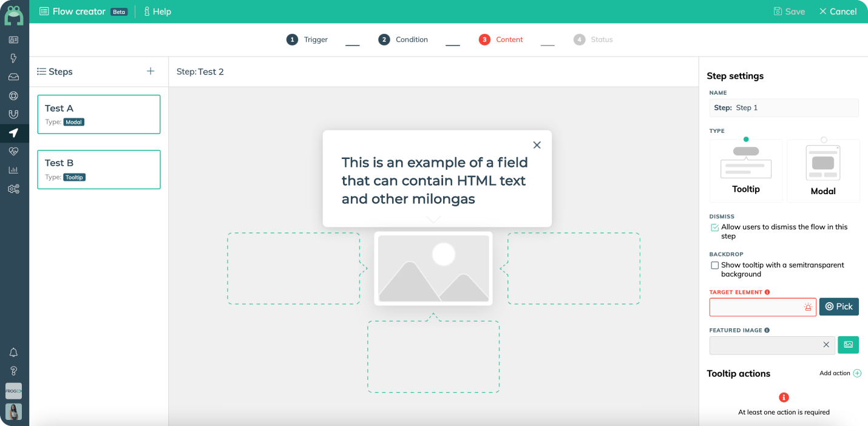The width and height of the screenshot is (868, 426).
Task: Click the Steps list icon
Action: pos(41,72)
